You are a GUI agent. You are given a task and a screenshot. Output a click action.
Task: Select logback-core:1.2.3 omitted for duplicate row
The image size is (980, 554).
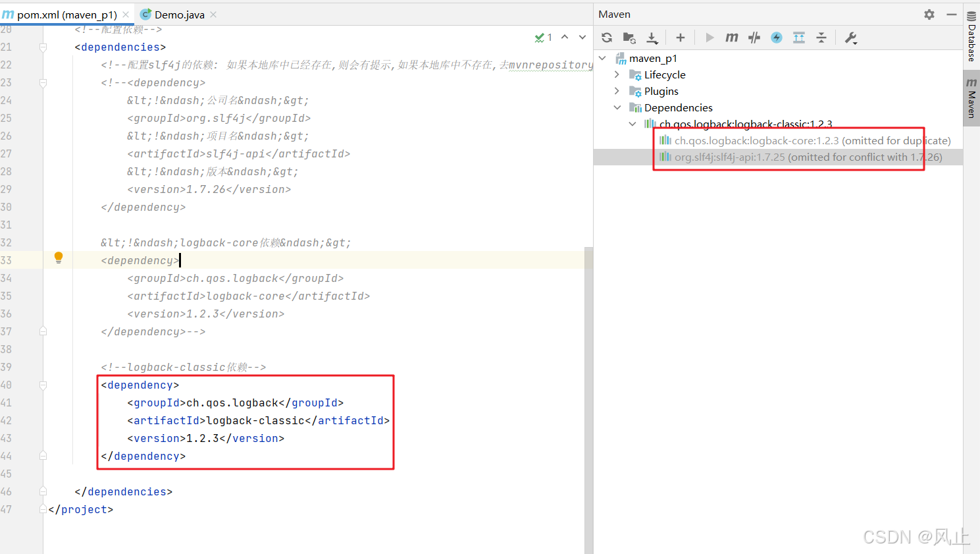813,140
